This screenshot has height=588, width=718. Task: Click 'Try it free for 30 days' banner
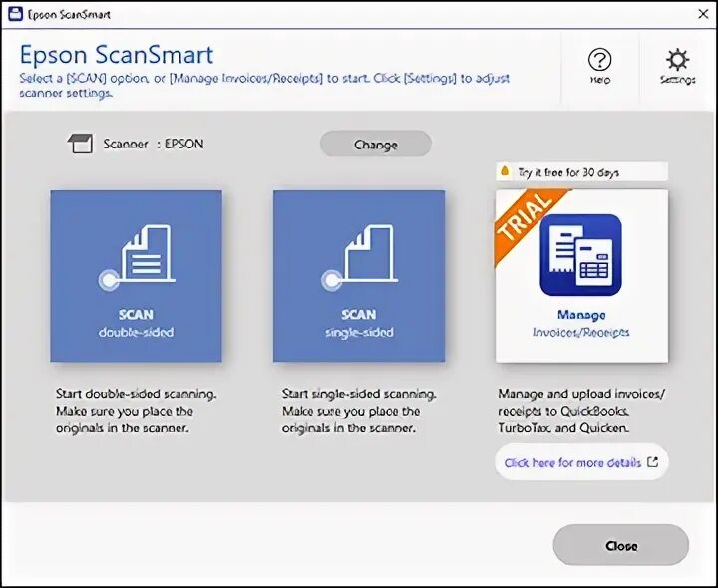[581, 172]
